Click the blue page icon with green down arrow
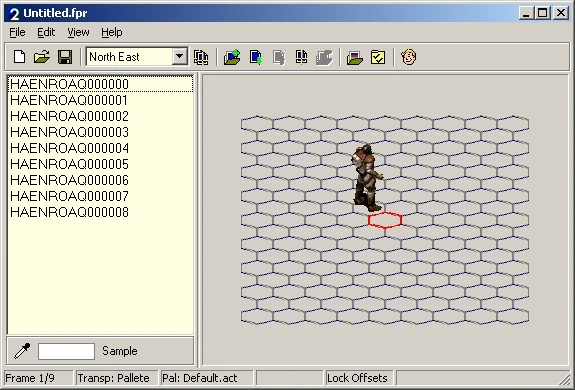This screenshot has height=390, width=575. click(256, 57)
